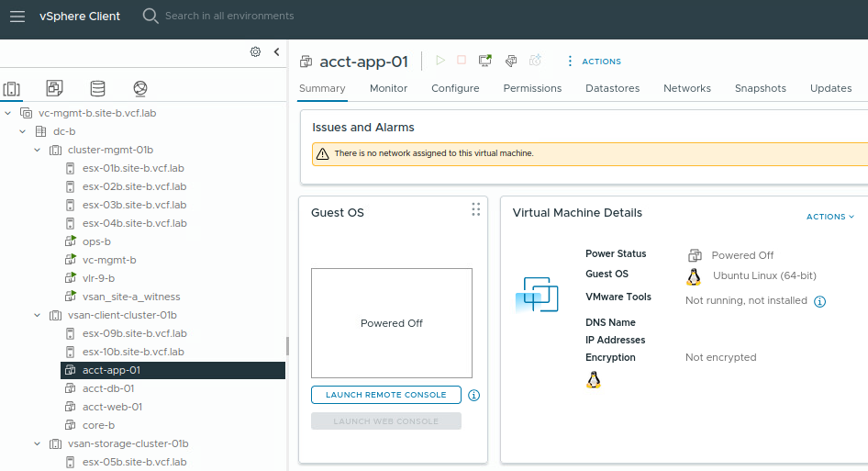
Task: Switch to Storage inventory view
Action: (x=97, y=89)
